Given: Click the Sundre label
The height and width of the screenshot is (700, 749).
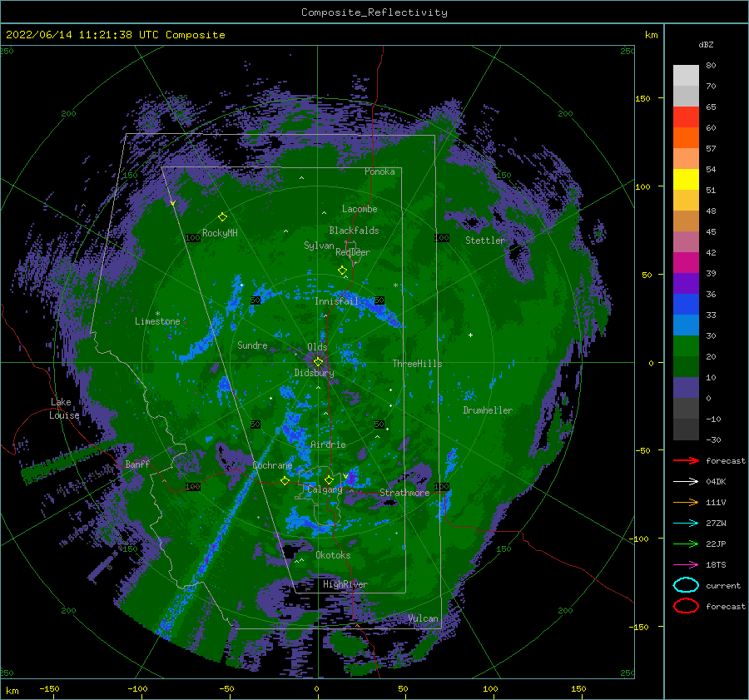Looking at the screenshot, I should (252, 345).
